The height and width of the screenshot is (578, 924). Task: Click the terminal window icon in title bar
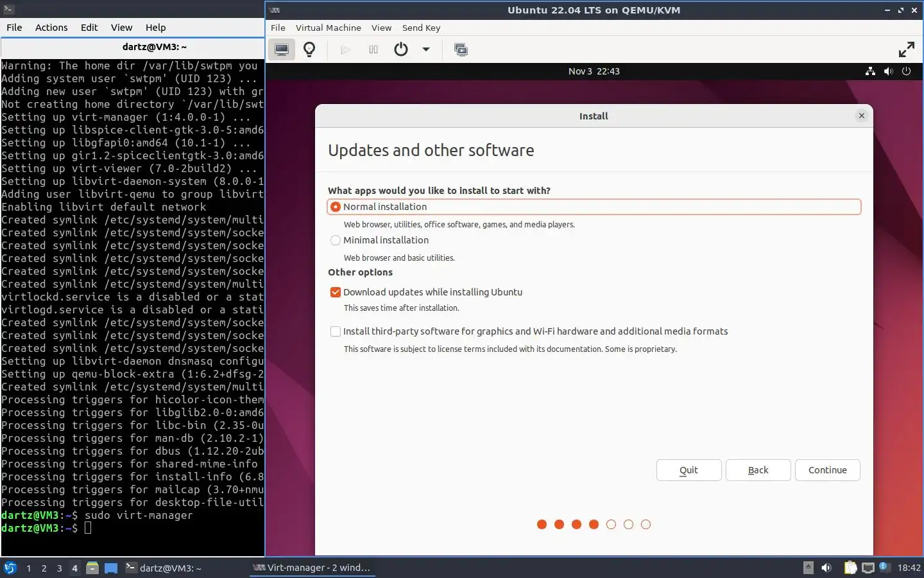pyautogui.click(x=8, y=10)
